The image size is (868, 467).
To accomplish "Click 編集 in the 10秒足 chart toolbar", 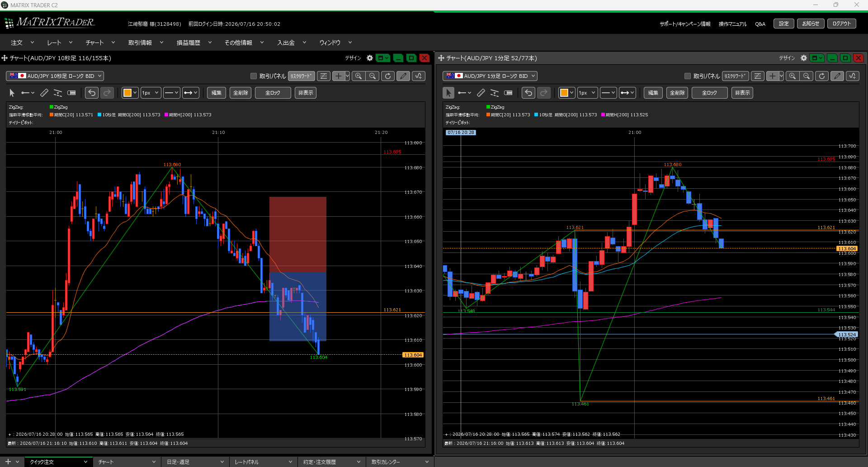I will tap(217, 93).
